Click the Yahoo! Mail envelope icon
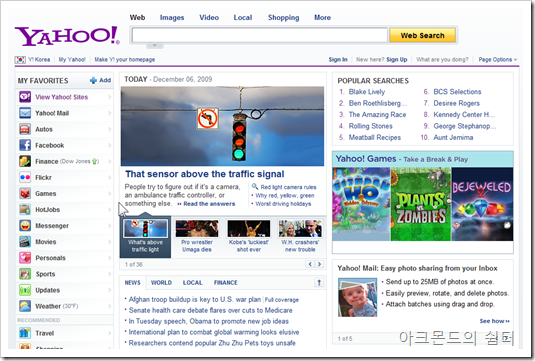The height and width of the screenshot is (361, 535). 25,113
